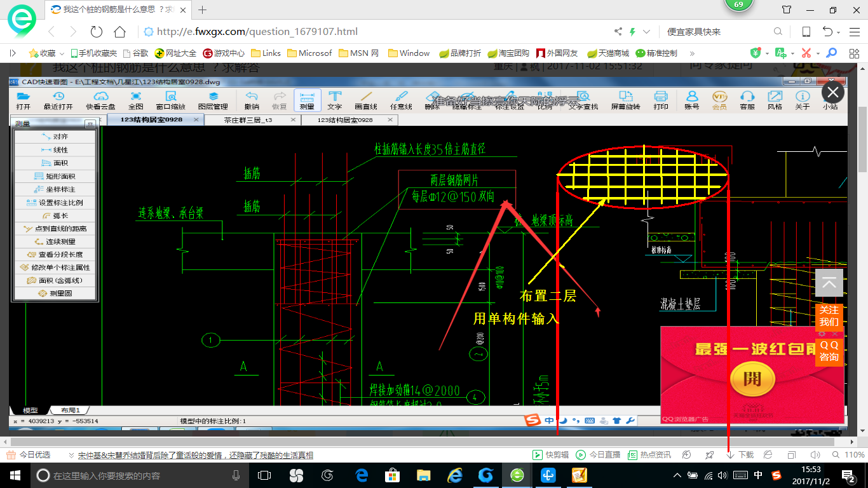Open Sogou IME wrench settings
The image size is (868, 488).
pos(630,420)
